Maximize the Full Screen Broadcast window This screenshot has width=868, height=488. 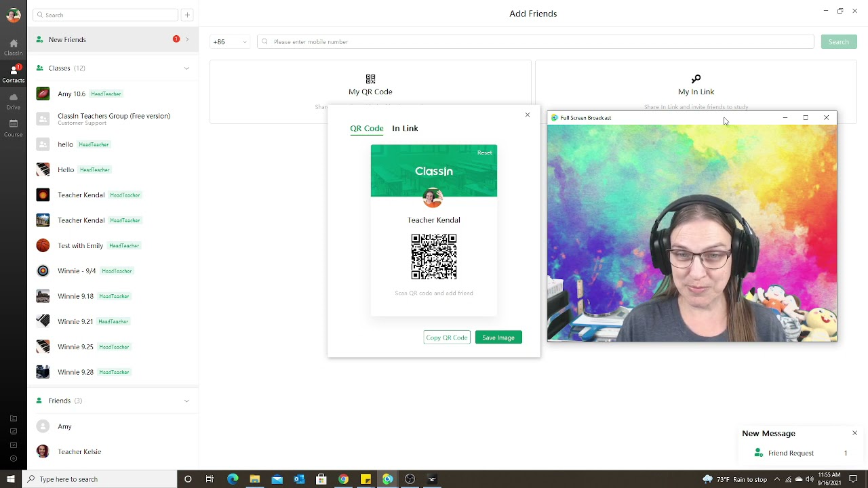pos(806,118)
